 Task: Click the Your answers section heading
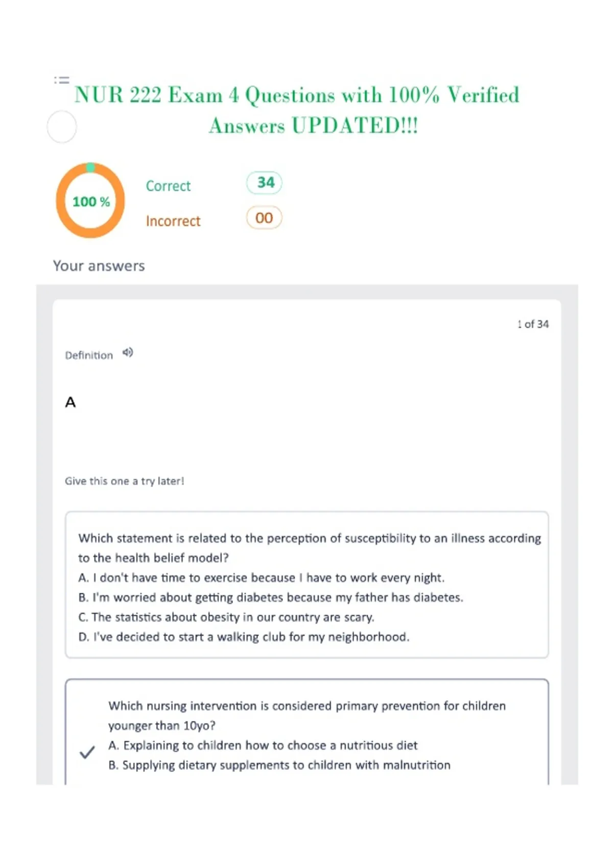[x=99, y=266]
